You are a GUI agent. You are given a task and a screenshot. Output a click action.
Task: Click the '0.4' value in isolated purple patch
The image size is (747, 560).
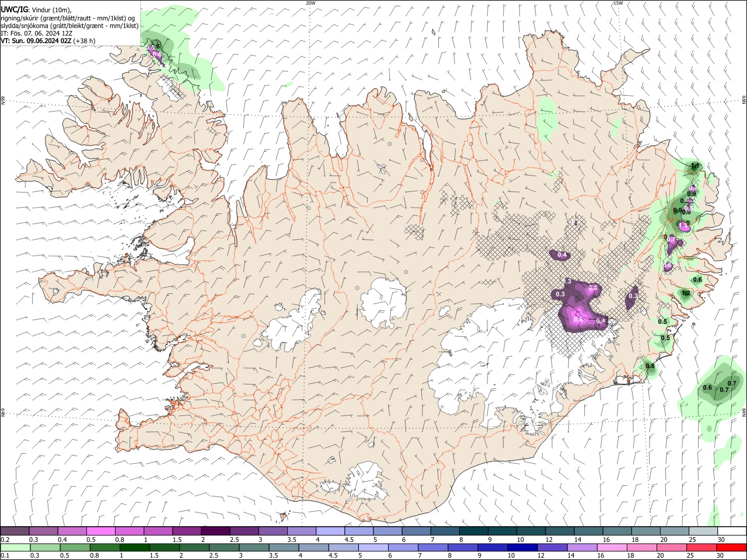coord(562,255)
